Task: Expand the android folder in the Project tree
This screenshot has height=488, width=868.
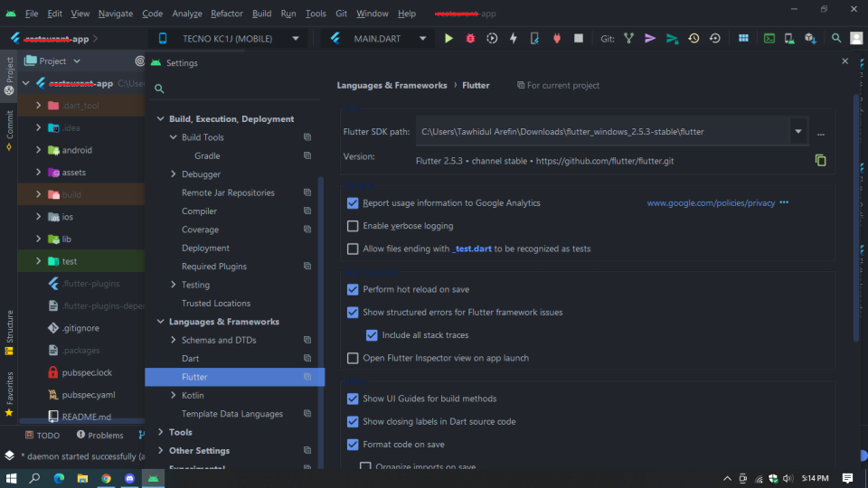Action: click(38, 150)
